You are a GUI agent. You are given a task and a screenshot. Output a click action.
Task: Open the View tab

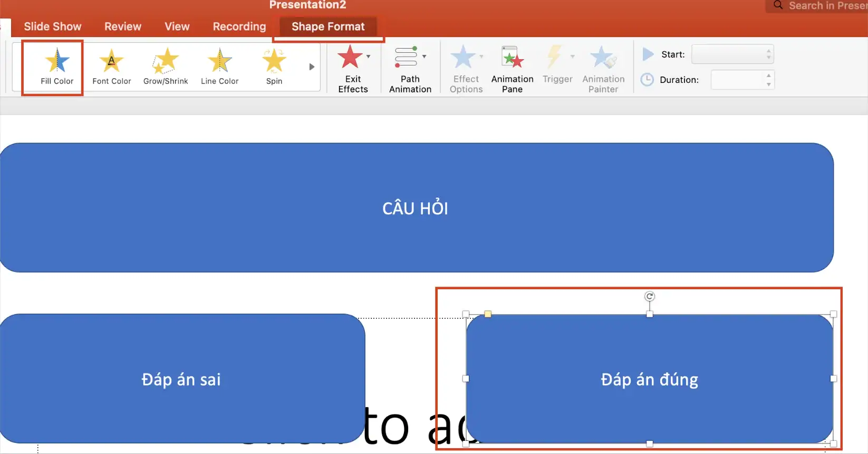click(x=177, y=26)
